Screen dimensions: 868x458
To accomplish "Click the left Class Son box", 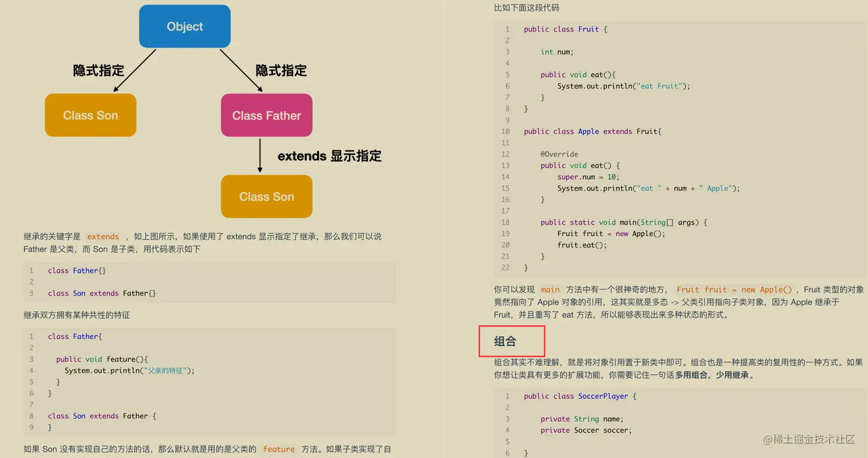I will click(x=90, y=115).
